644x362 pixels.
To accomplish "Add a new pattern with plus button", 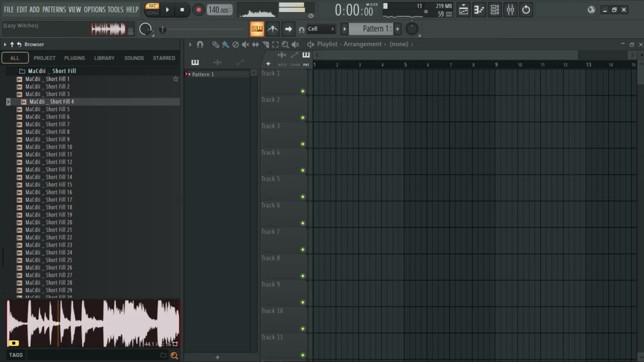I will [x=397, y=29].
